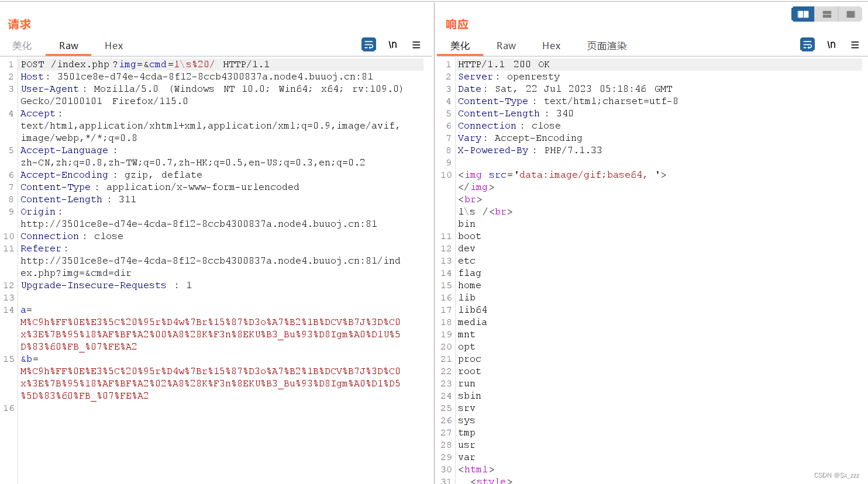Click the request Content-Type header
This screenshot has height=484, width=868.
pos(160,187)
